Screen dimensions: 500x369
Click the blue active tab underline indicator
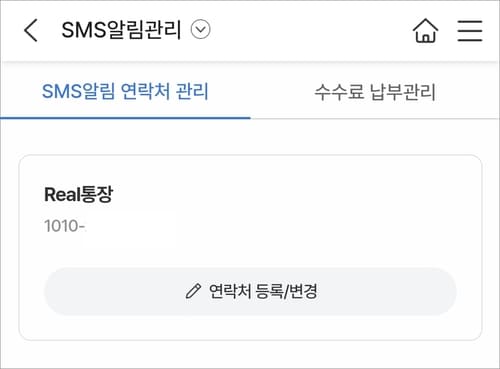pos(125,118)
